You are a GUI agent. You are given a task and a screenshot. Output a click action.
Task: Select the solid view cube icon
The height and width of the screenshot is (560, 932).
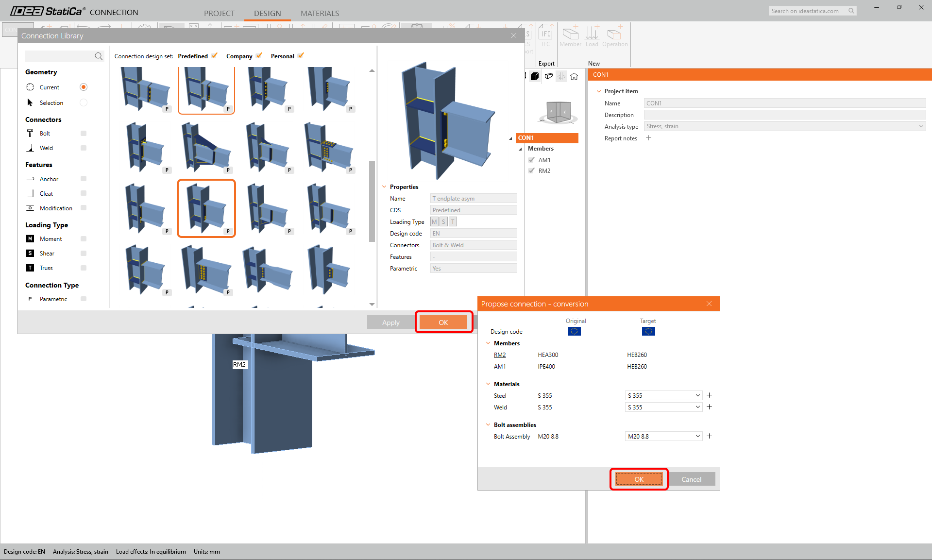535,76
